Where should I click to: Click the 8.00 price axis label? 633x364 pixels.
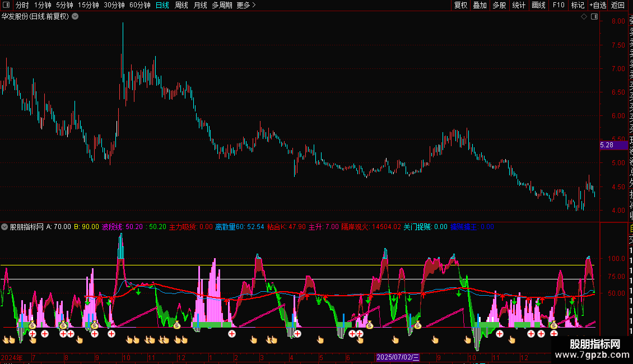[x=618, y=21]
